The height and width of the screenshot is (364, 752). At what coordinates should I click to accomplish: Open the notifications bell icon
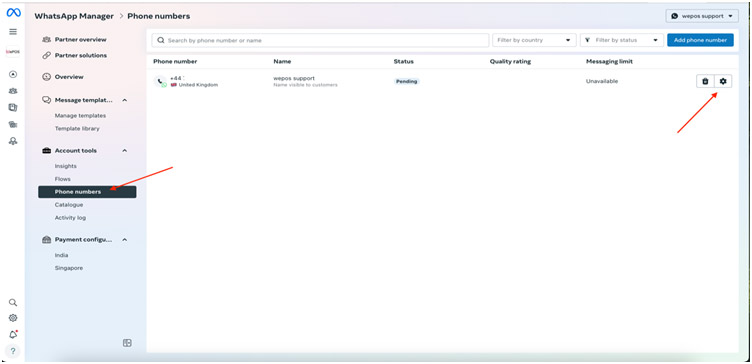click(13, 335)
